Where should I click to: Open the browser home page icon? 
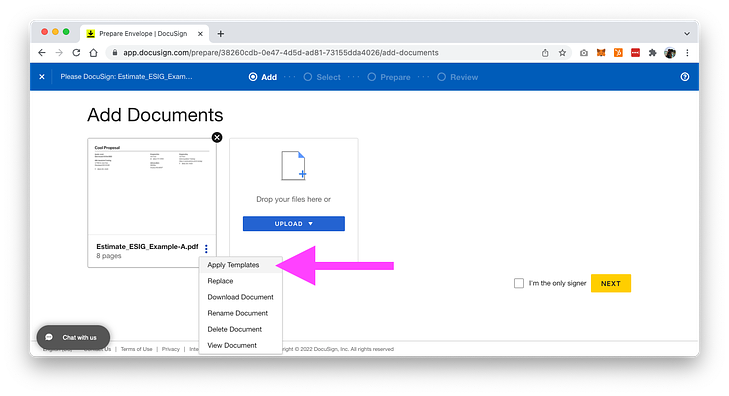pyautogui.click(x=93, y=53)
